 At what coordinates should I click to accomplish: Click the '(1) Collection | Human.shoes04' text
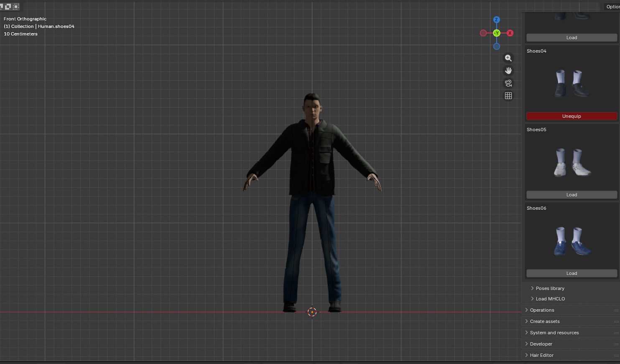pos(39,26)
